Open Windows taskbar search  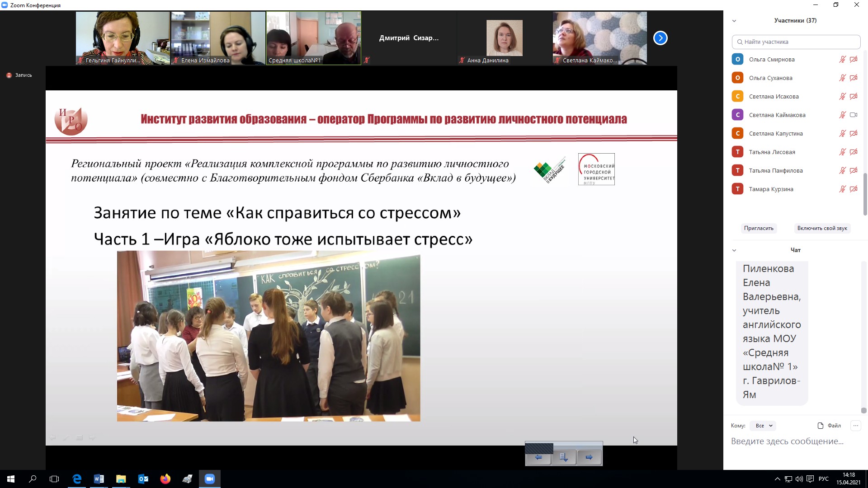33,479
